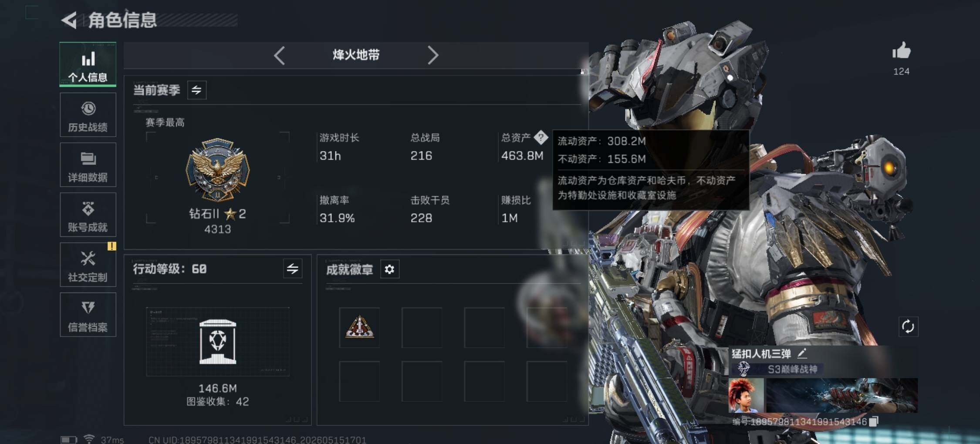The width and height of the screenshot is (980, 444).
Task: Open the 烽火地带 mode selector label
Action: pyautogui.click(x=356, y=55)
